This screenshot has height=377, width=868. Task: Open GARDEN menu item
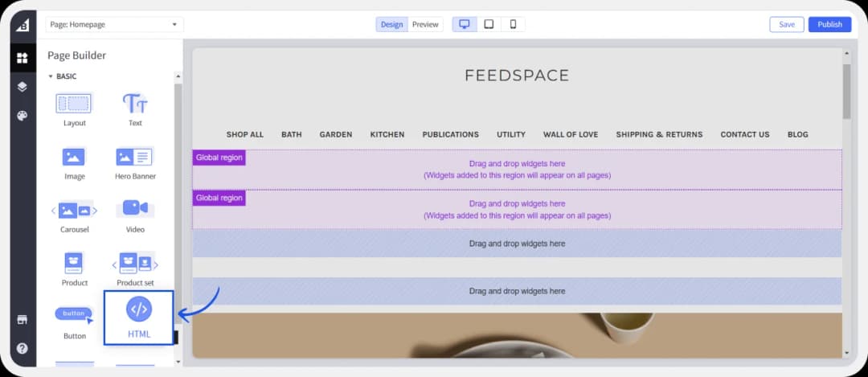[335, 134]
